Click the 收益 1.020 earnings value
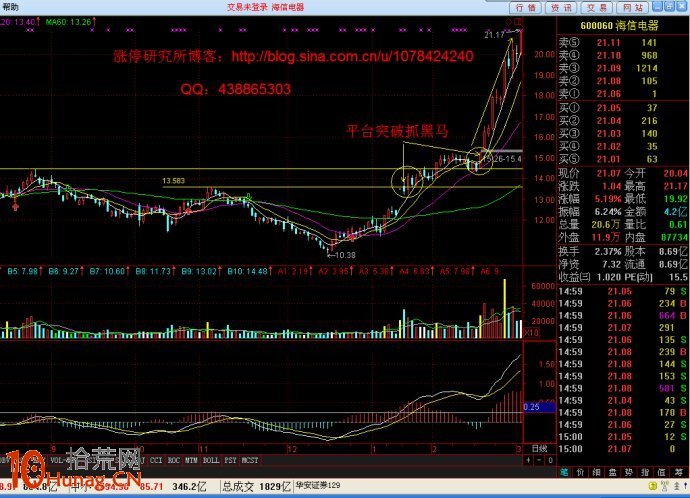This screenshot has width=690, height=498. click(x=609, y=277)
